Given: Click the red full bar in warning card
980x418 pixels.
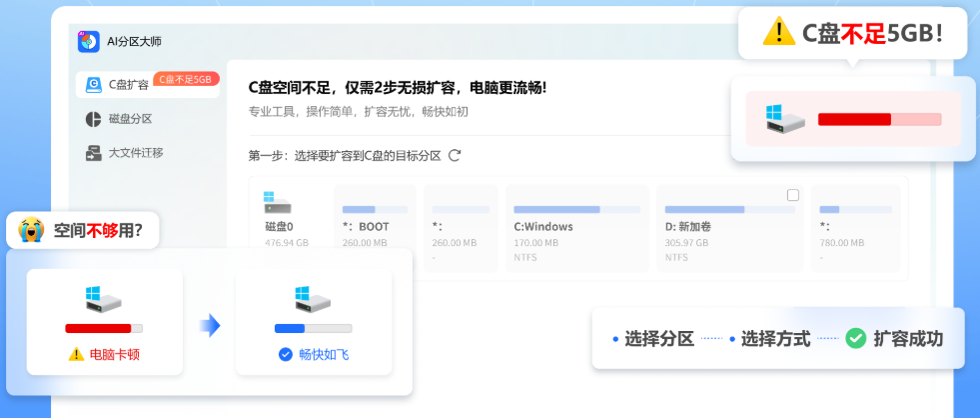Looking at the screenshot, I should 854,120.
